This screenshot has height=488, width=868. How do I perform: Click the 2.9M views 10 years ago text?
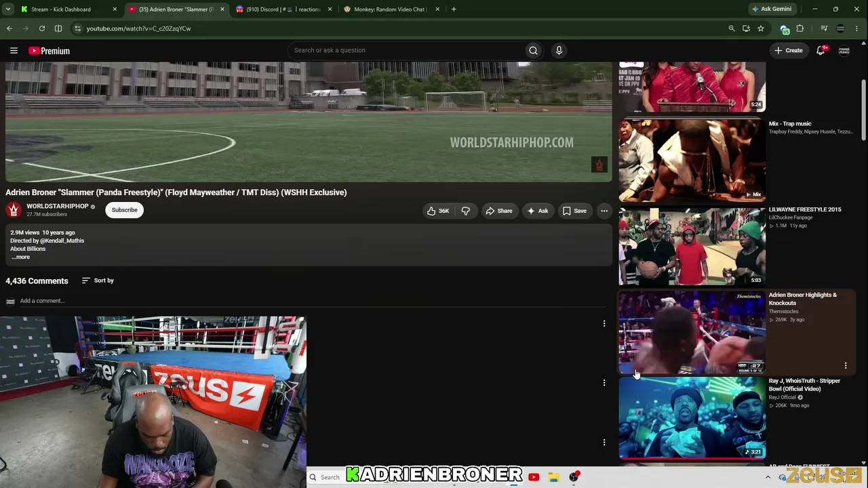click(x=43, y=232)
